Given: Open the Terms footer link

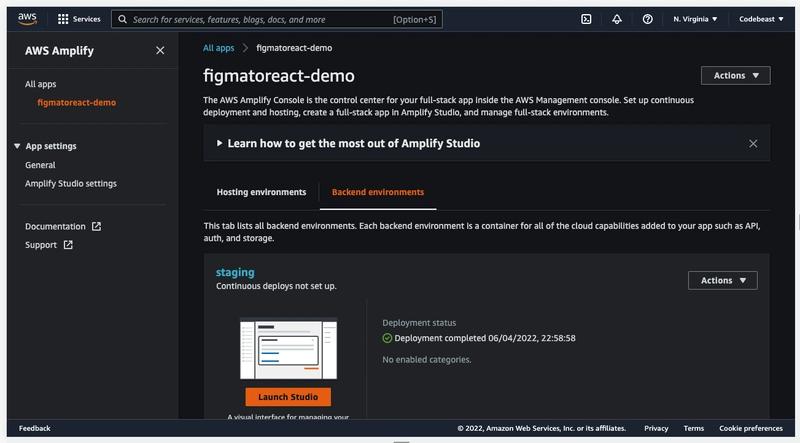Looking at the screenshot, I should [694, 428].
